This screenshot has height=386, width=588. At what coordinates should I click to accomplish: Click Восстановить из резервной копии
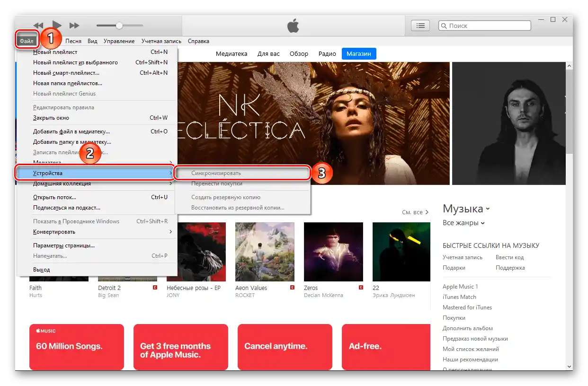click(x=242, y=208)
